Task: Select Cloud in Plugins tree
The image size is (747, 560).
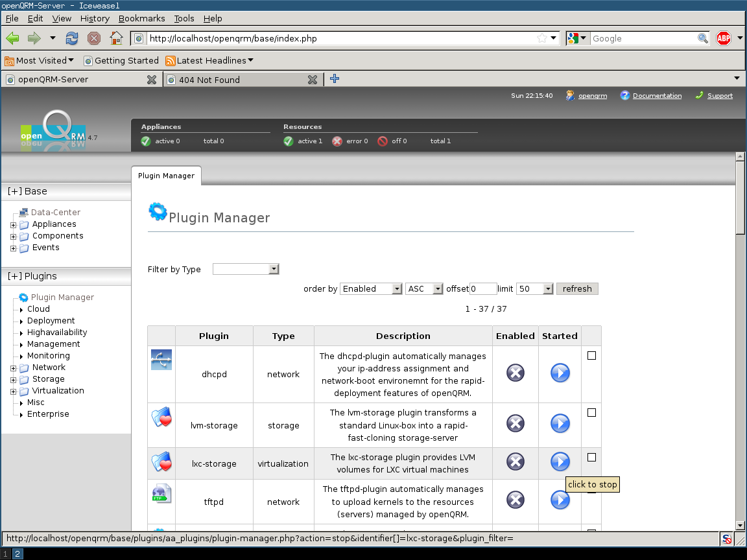Action: pos(38,309)
